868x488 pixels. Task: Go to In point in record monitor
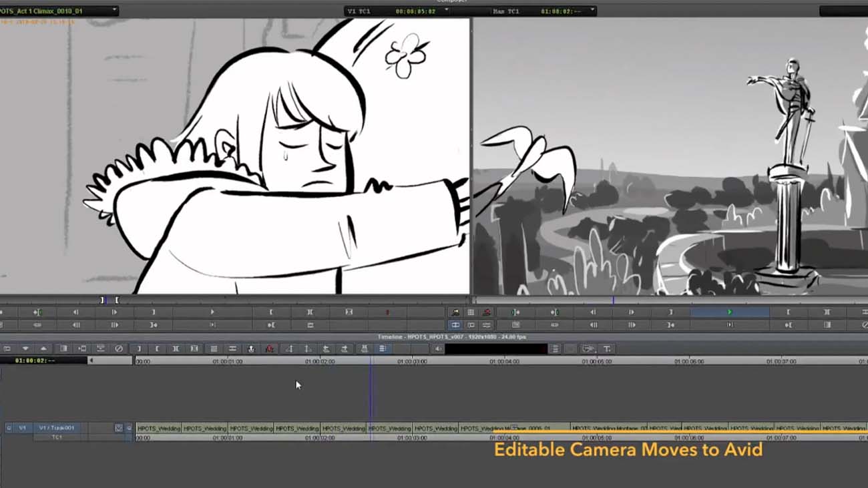(x=788, y=325)
